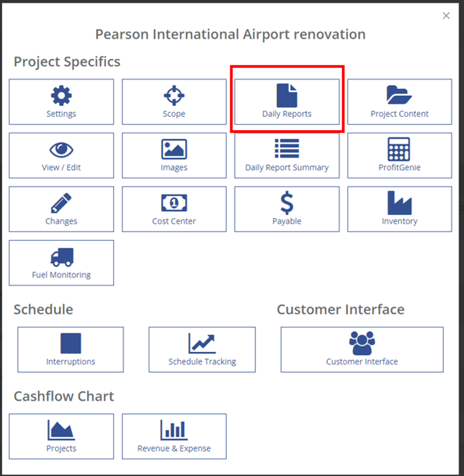Open the Images picture tile
This screenshot has height=476, width=464.
[174, 156]
